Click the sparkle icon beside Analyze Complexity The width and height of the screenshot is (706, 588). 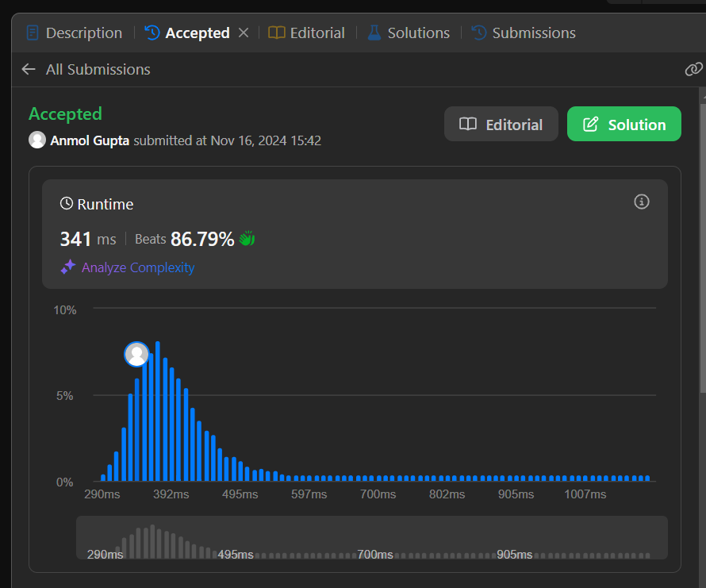pos(68,267)
